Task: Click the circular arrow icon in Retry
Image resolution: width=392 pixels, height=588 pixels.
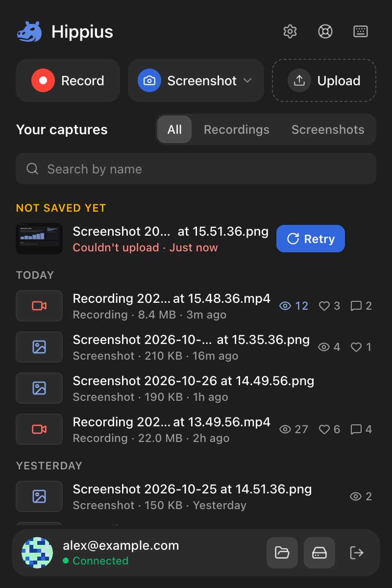Action: pyautogui.click(x=293, y=239)
